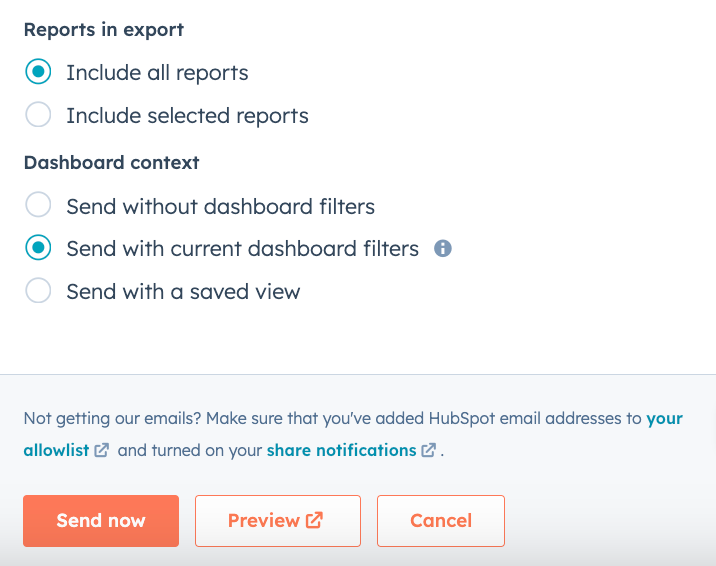The width and height of the screenshot is (716, 566).
Task: Pick the 'Send with a saved view' radio button
Action: coord(38,292)
